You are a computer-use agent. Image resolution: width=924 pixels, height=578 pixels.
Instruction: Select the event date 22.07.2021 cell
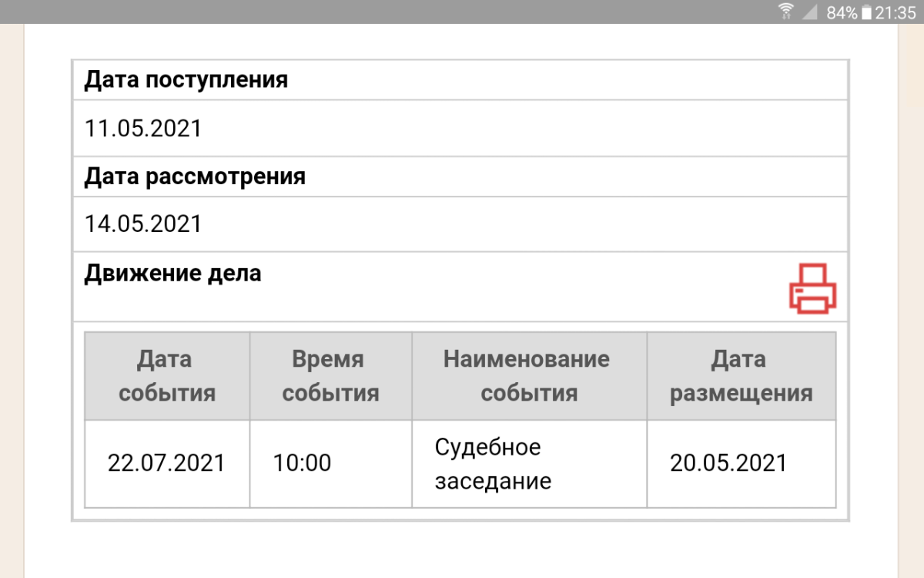point(167,463)
